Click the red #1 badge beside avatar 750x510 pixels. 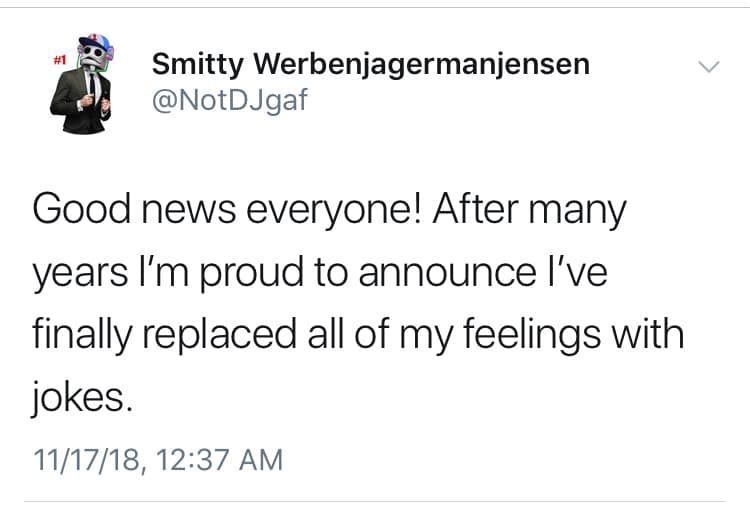pos(59,60)
